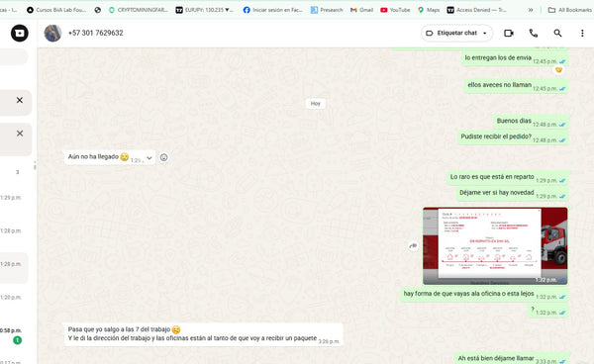Viewport: 594px width, 364px height.
Task: Close the second sidebar item with X
Action: point(20,134)
